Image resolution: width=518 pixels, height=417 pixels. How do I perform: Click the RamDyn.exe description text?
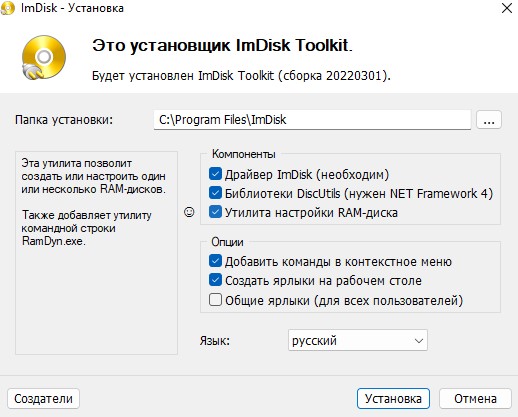54,241
